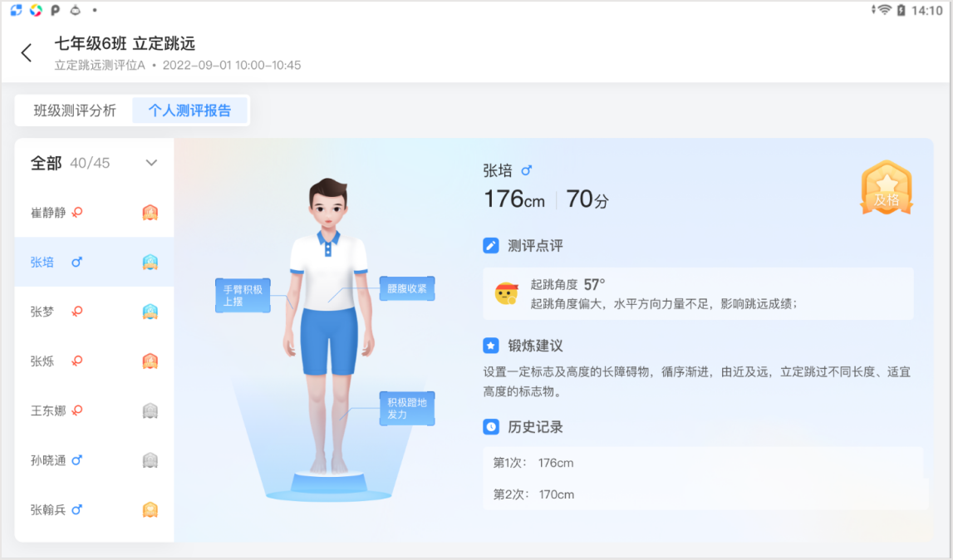Select student 孙晓通 in the list
The image size is (953, 560).
click(94, 460)
